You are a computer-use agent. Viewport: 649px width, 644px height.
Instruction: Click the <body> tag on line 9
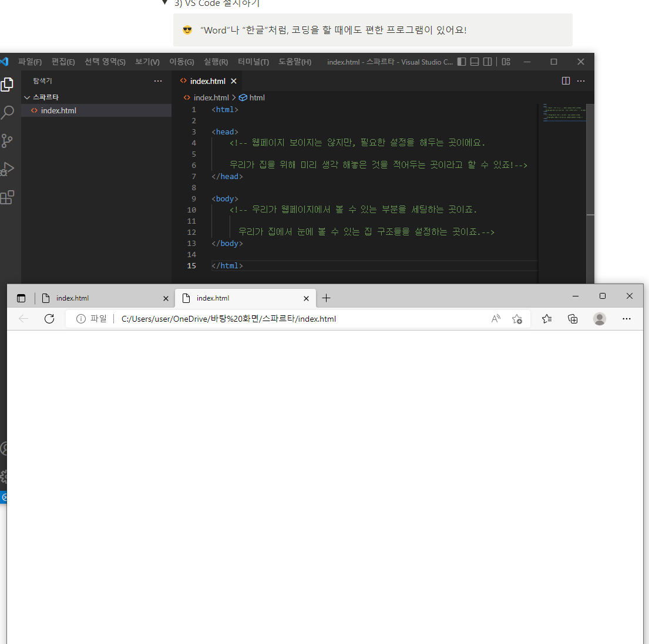225,198
